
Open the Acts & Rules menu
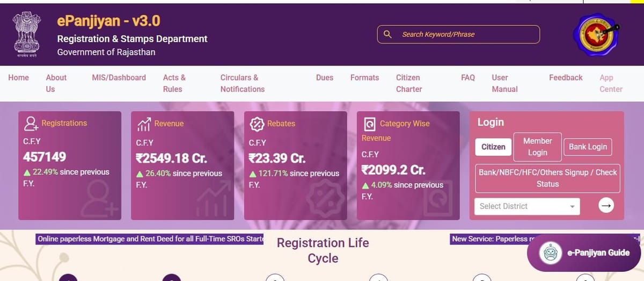pyautogui.click(x=174, y=83)
